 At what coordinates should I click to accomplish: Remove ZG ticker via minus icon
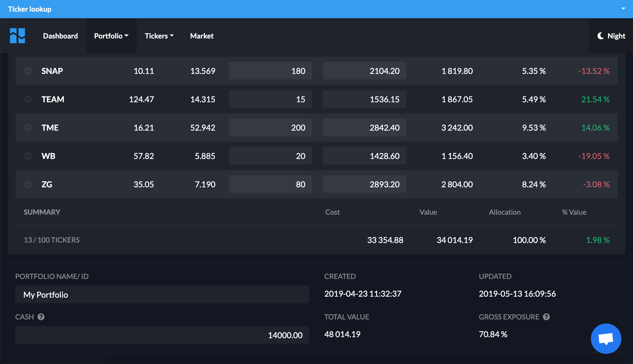(x=28, y=184)
